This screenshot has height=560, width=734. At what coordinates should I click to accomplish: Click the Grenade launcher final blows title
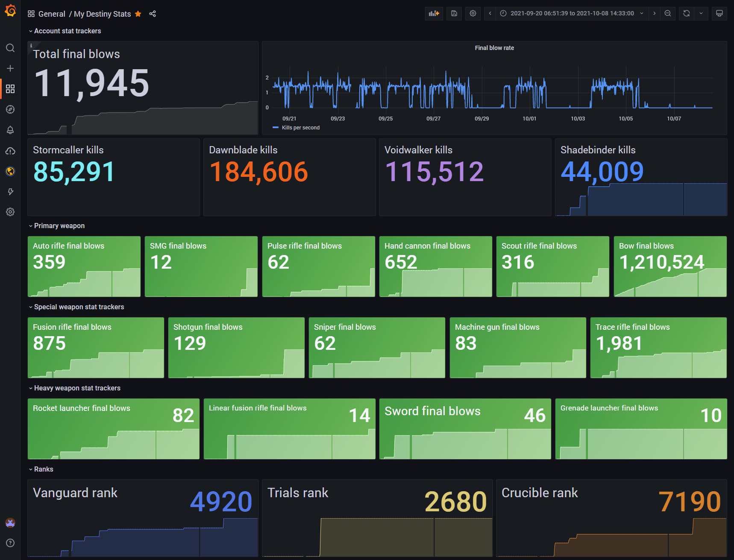609,408
